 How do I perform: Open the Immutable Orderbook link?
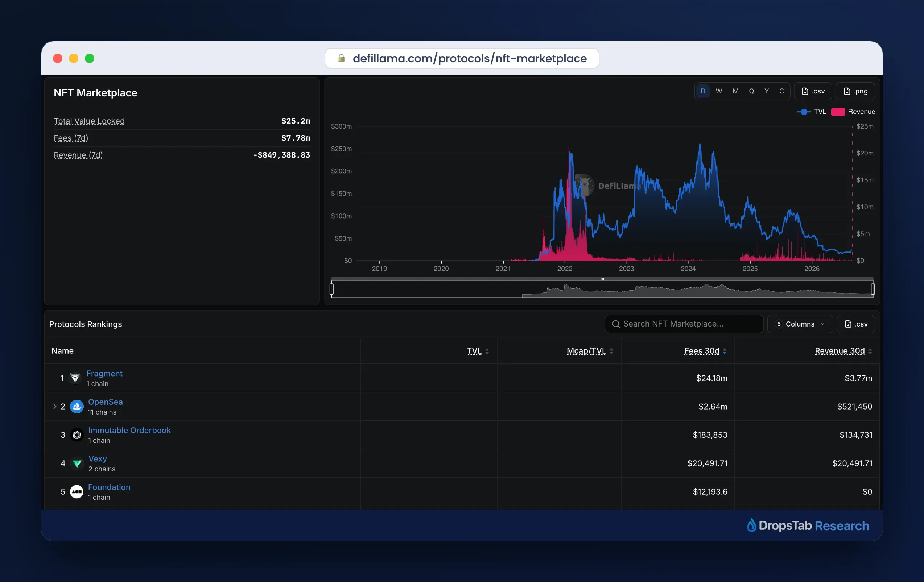click(129, 430)
